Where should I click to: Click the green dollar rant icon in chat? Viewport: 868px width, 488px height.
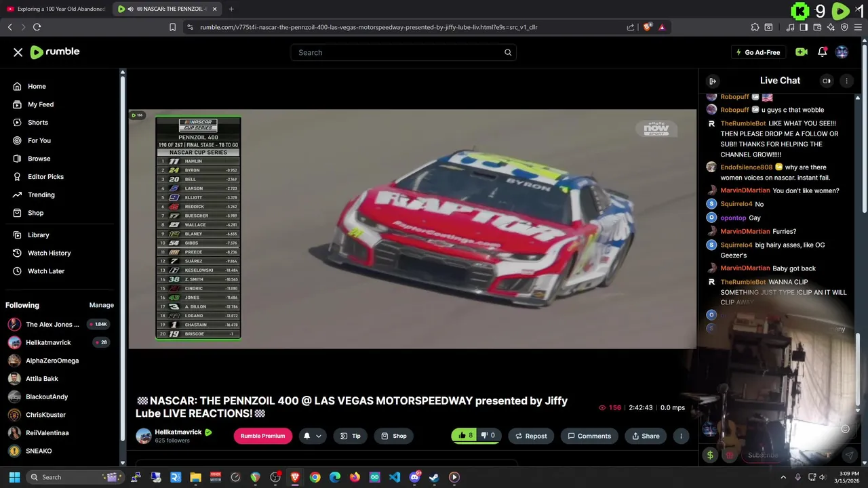[710, 455]
